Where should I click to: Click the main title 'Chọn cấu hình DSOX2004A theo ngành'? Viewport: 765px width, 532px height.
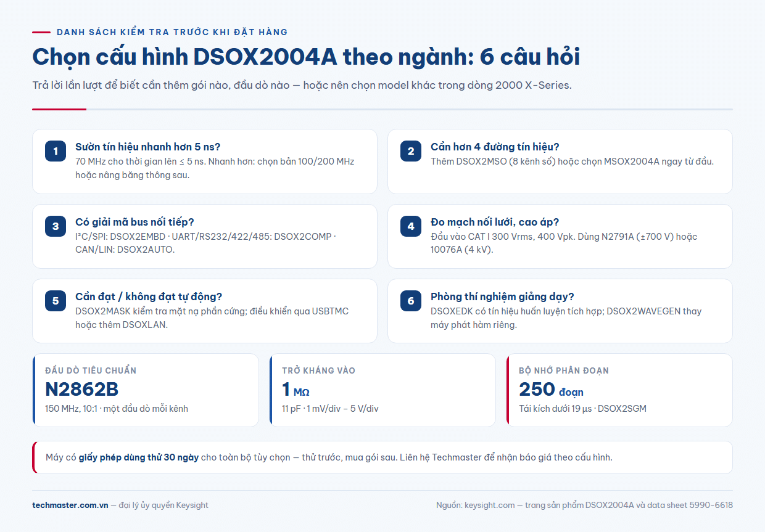[306, 57]
